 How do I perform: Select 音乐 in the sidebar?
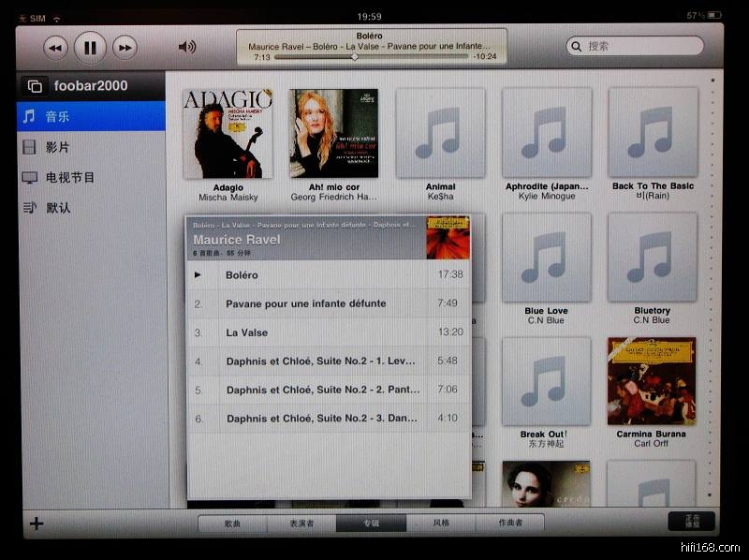tap(91, 116)
